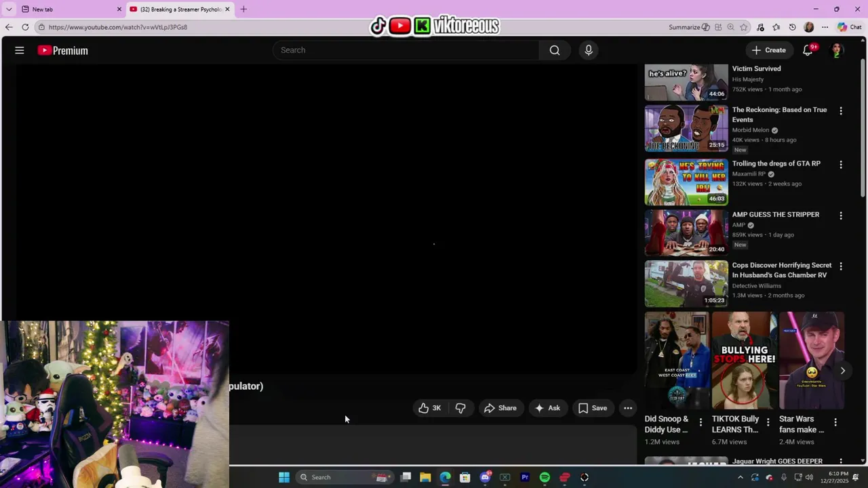Click Summarize in the address bar
This screenshot has height=488, width=868.
point(689,27)
